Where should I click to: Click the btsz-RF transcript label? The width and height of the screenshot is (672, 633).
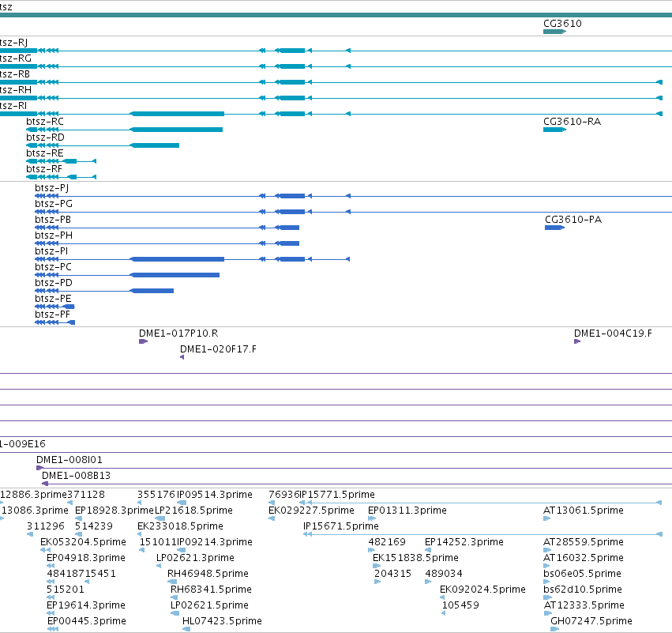44,169
